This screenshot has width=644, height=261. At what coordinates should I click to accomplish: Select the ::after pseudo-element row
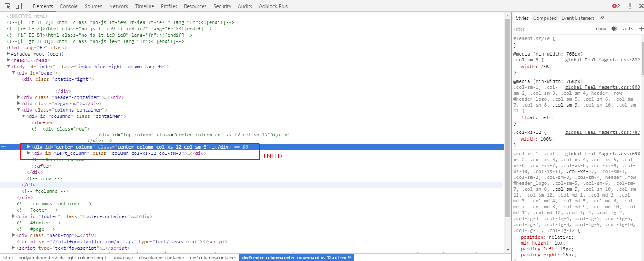point(41,166)
